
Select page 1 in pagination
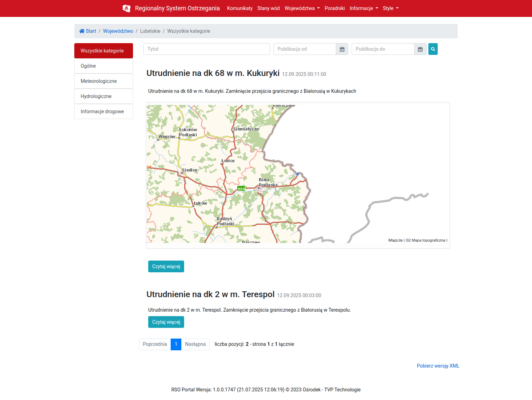coord(176,344)
